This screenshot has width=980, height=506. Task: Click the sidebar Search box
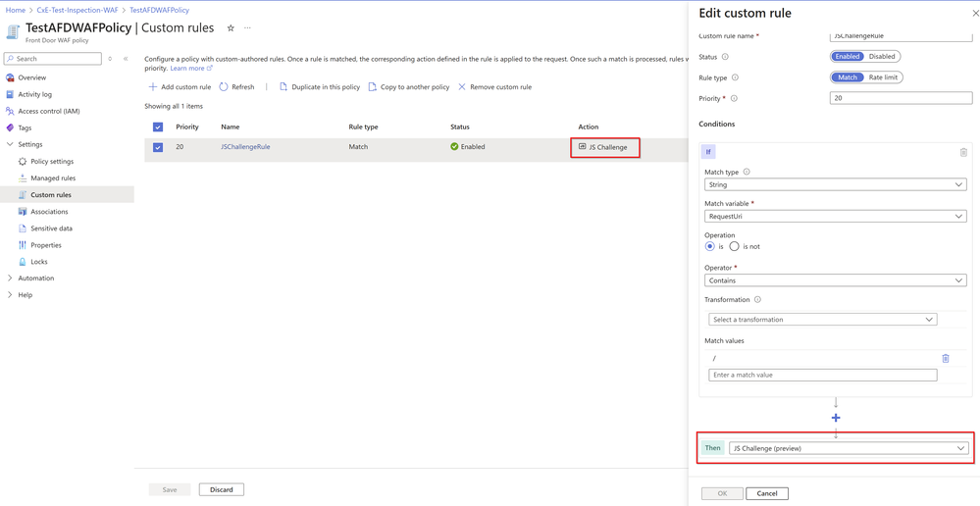click(x=53, y=59)
